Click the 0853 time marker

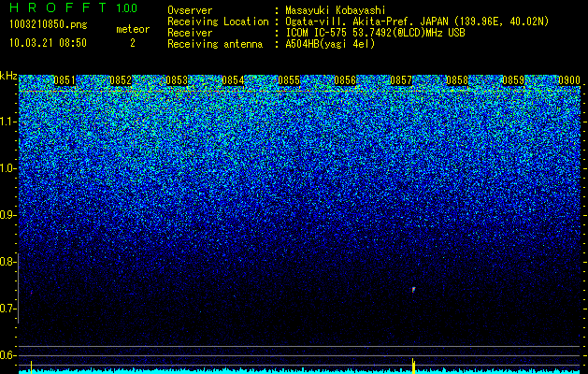[x=177, y=80]
